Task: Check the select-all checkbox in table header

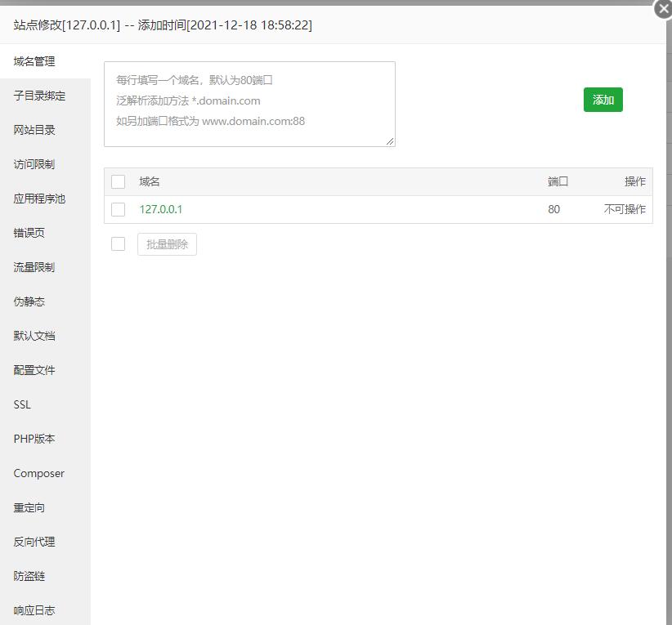Action: (x=118, y=181)
